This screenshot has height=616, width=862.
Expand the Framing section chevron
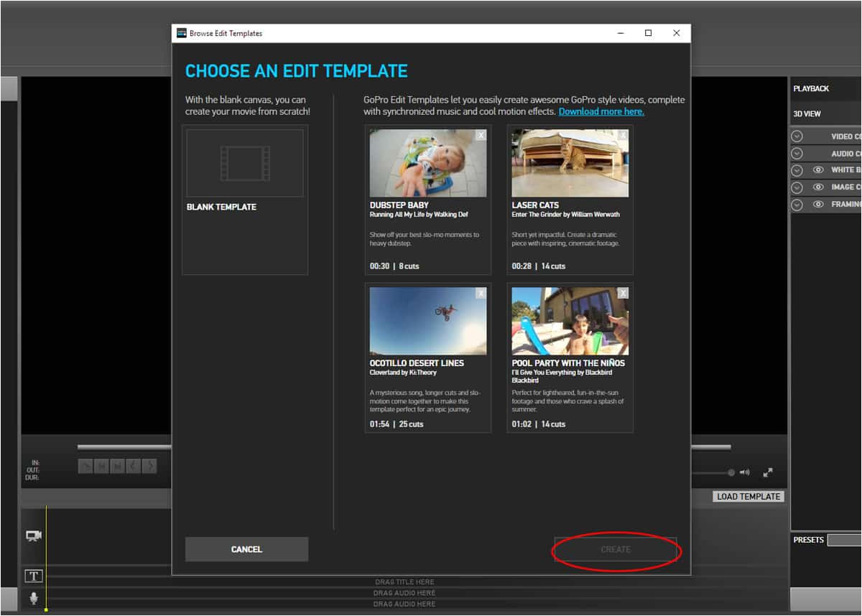[797, 205]
